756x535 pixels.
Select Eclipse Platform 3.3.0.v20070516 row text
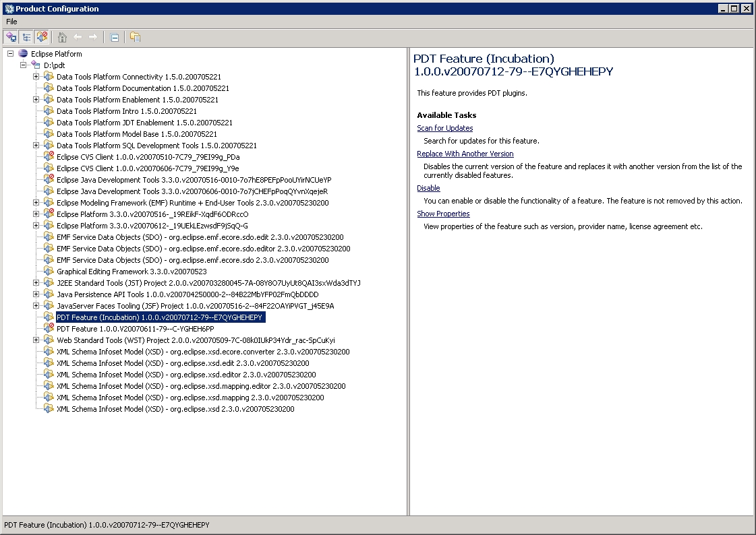[x=153, y=214]
